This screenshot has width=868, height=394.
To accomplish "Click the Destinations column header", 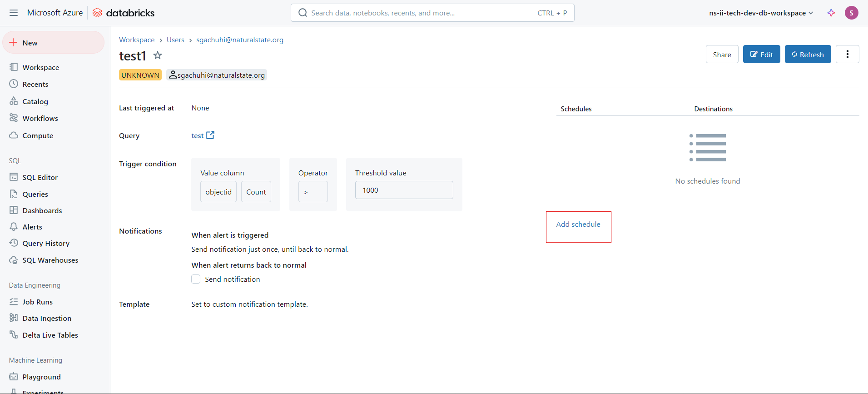I will coord(713,109).
